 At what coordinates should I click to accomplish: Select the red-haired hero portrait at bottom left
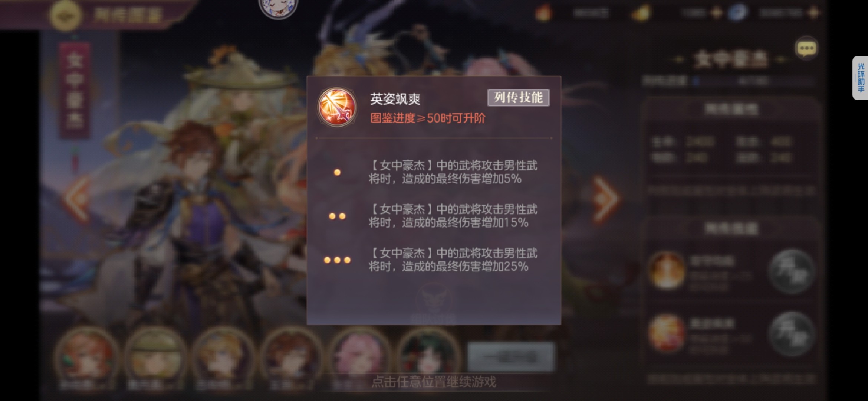coord(86,357)
